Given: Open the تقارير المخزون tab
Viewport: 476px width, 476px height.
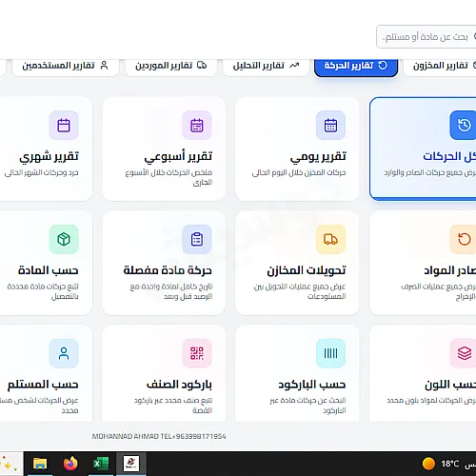Looking at the screenshot, I should [x=440, y=66].
